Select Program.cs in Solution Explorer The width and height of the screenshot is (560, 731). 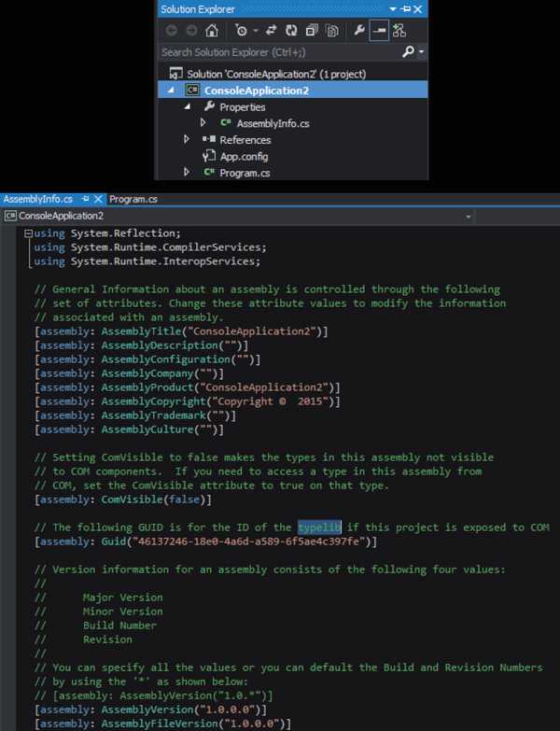pos(245,173)
